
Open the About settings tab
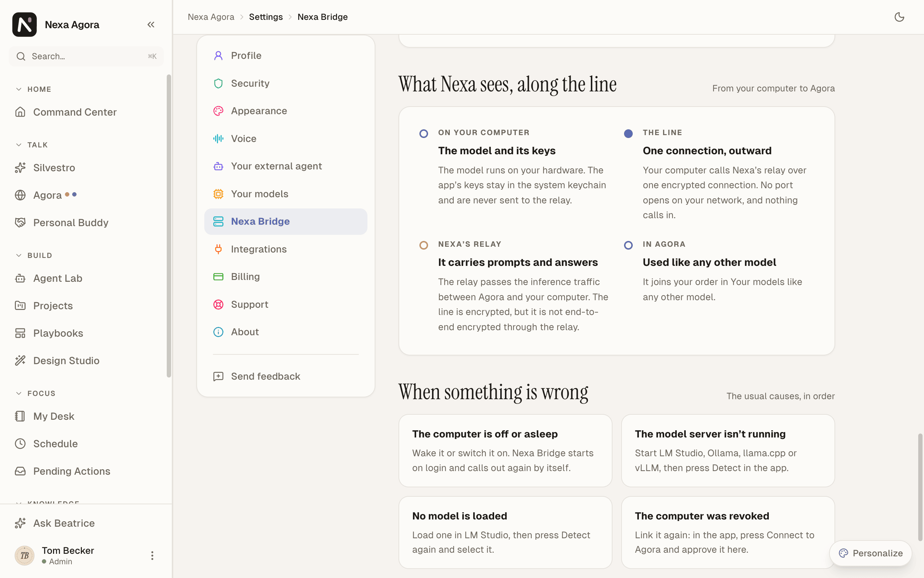pos(286,332)
